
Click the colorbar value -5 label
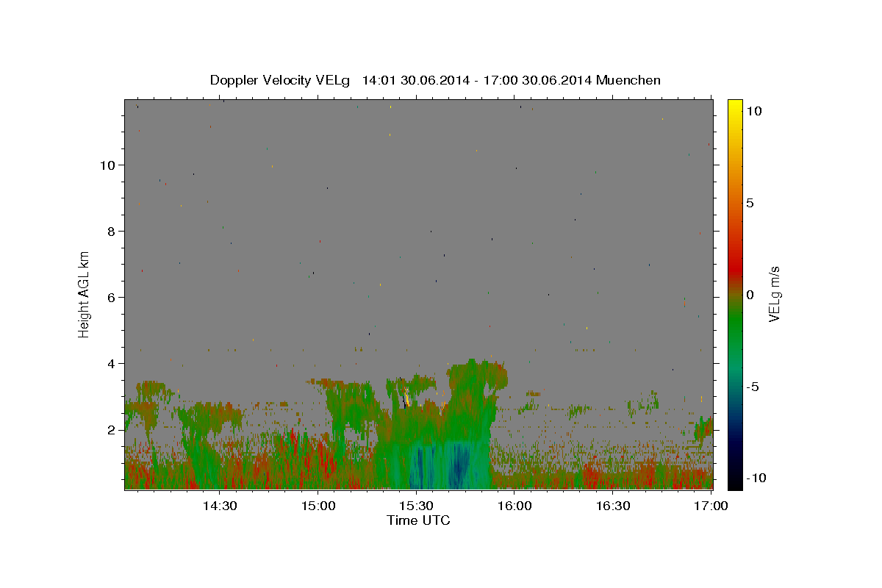(753, 386)
